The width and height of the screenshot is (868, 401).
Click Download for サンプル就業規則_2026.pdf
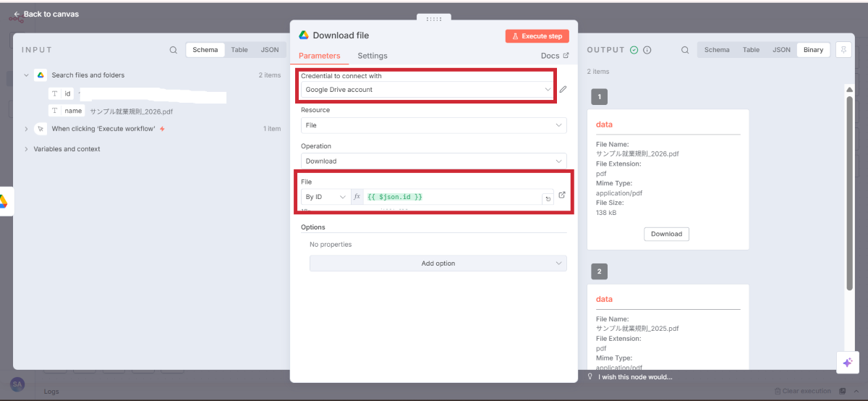coord(666,234)
